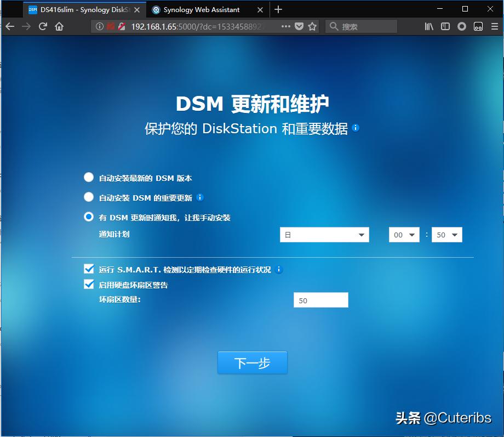Viewport: 504px width, 437px height.
Task: Open the browser home page via home icon
Action: point(59,26)
